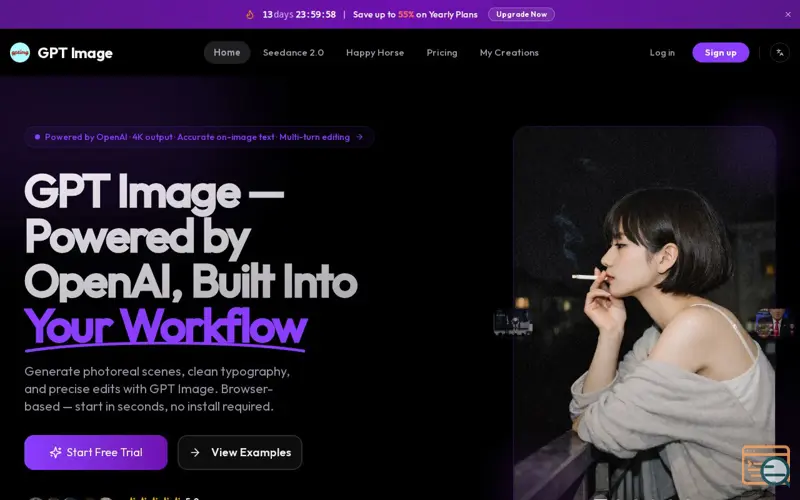Click Start Free Trial button
The width and height of the screenshot is (800, 500).
click(96, 452)
